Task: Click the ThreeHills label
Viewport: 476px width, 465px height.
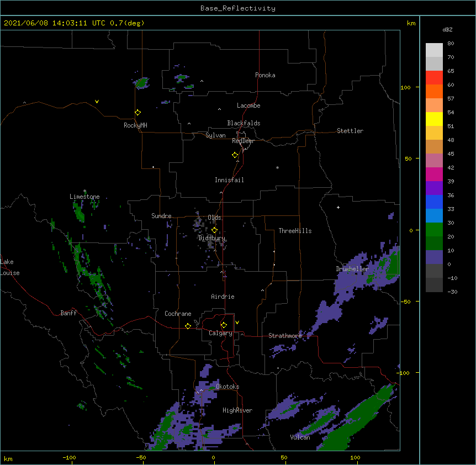Action: (295, 231)
